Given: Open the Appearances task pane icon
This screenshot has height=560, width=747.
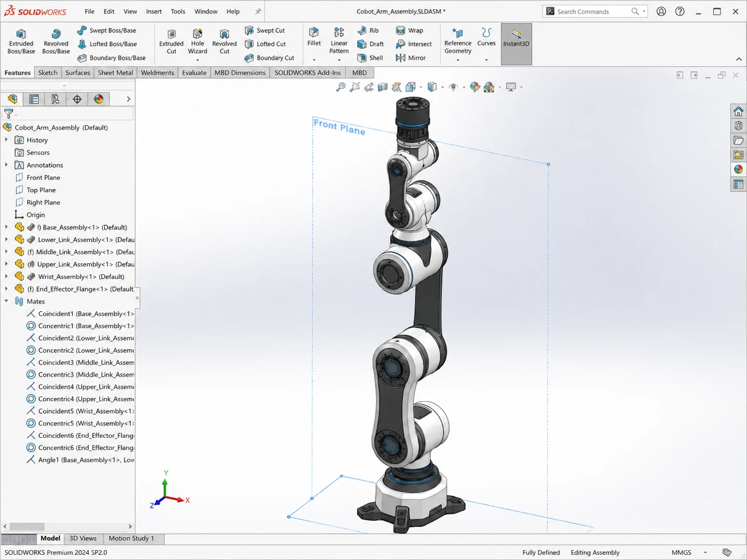Looking at the screenshot, I should pyautogui.click(x=738, y=169).
